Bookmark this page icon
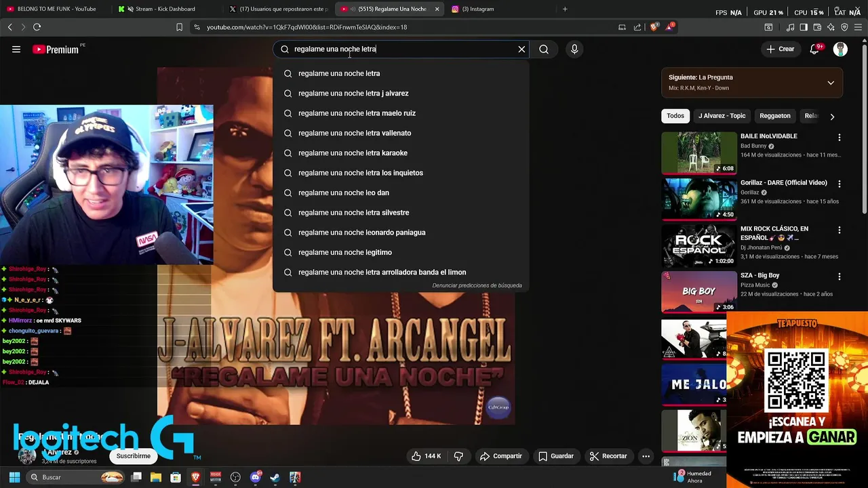868x488 pixels. (x=179, y=27)
